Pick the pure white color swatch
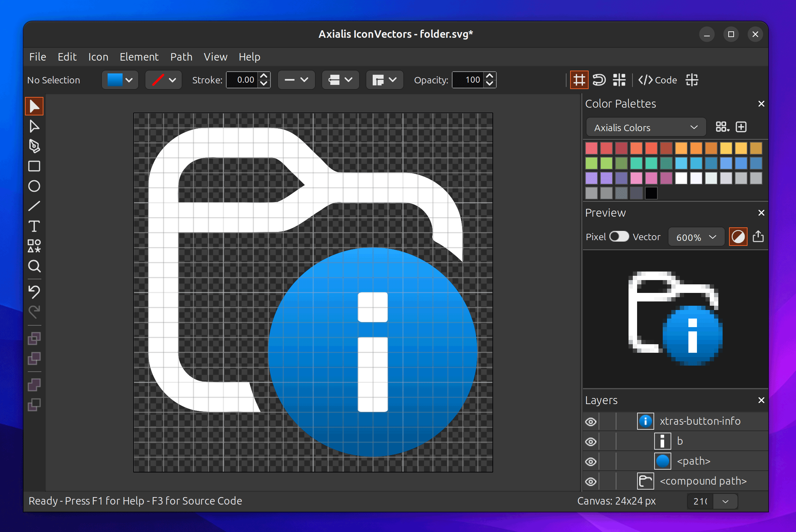This screenshot has height=532, width=796. [x=681, y=178]
